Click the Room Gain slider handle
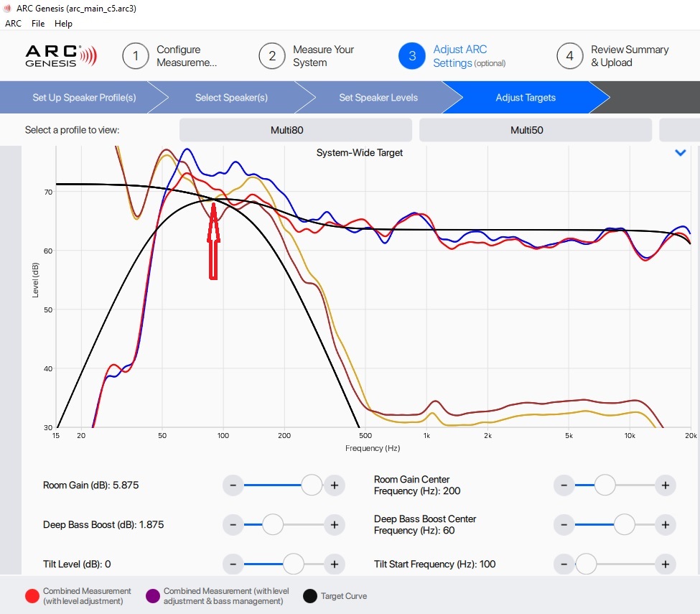700x614 pixels. click(312, 485)
